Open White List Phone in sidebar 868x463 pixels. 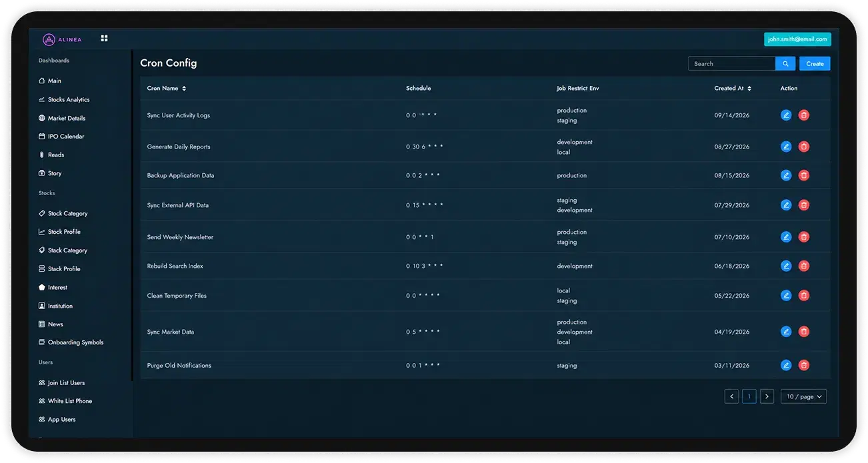coord(65,401)
